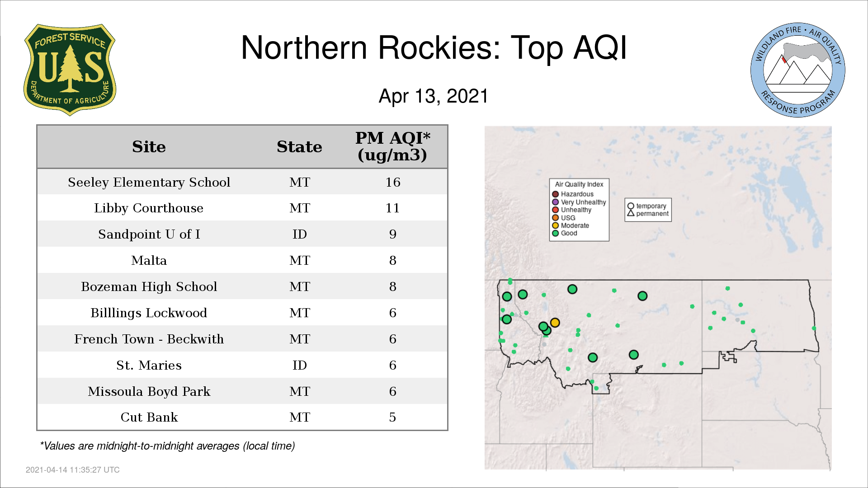Click the Unhealthy red legend dot
868x488 pixels.
pyautogui.click(x=556, y=210)
